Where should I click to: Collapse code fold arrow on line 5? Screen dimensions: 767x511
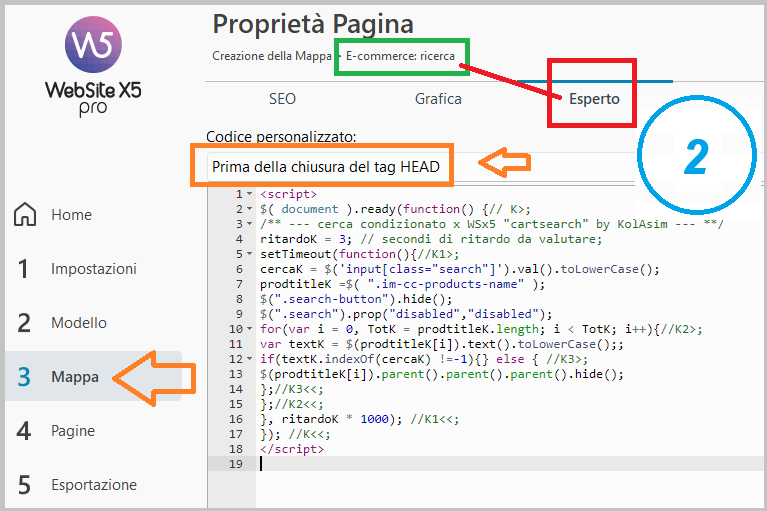(249, 254)
